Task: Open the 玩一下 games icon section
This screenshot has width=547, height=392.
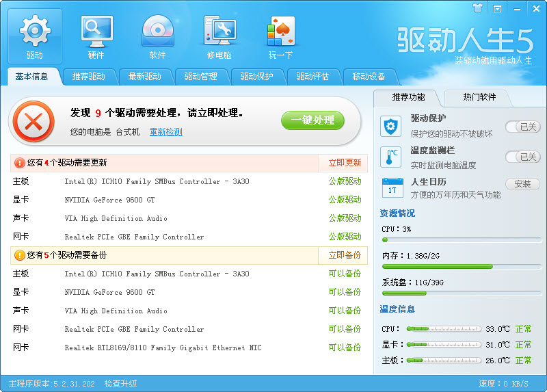Action: tap(281, 36)
